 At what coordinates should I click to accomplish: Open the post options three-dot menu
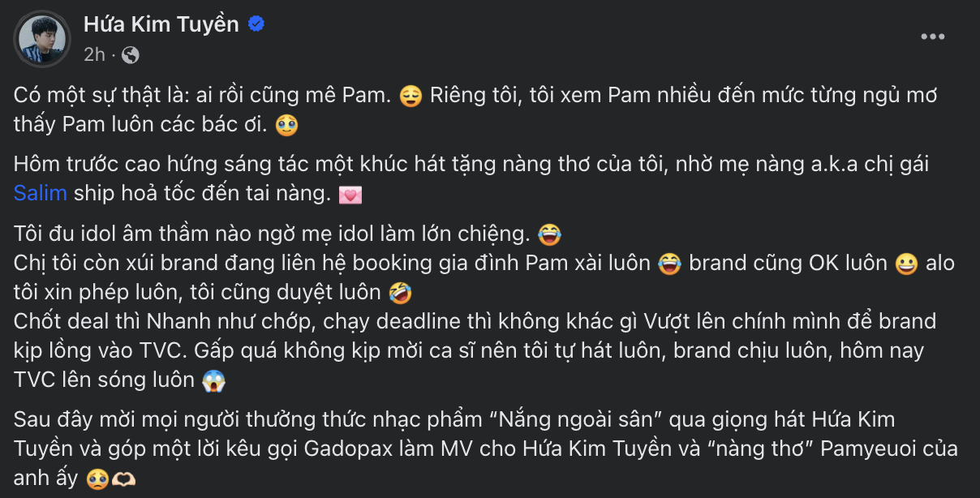tap(932, 37)
